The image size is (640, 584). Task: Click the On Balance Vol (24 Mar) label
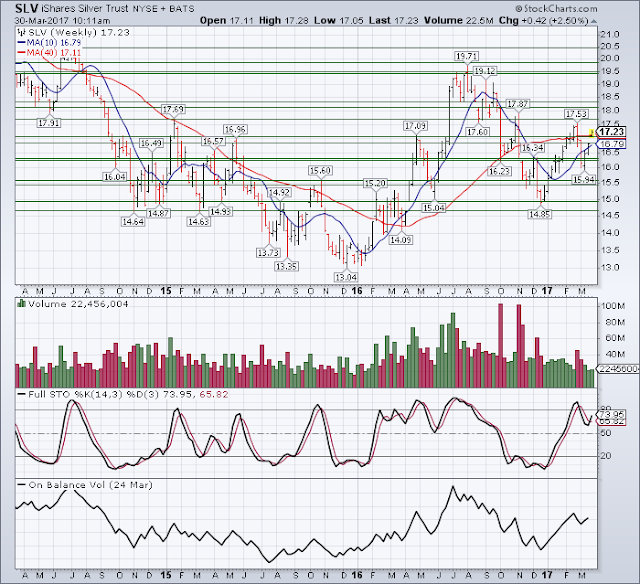click(x=91, y=485)
